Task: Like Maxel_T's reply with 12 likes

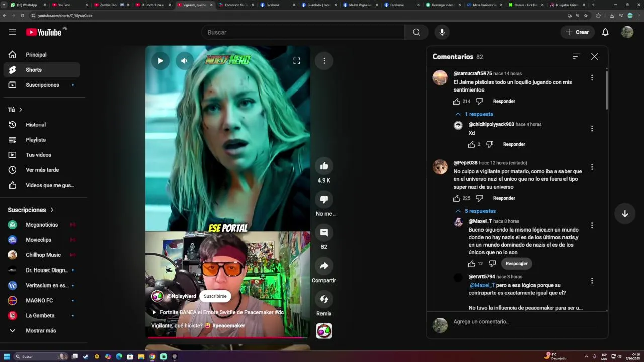Action: click(471, 264)
